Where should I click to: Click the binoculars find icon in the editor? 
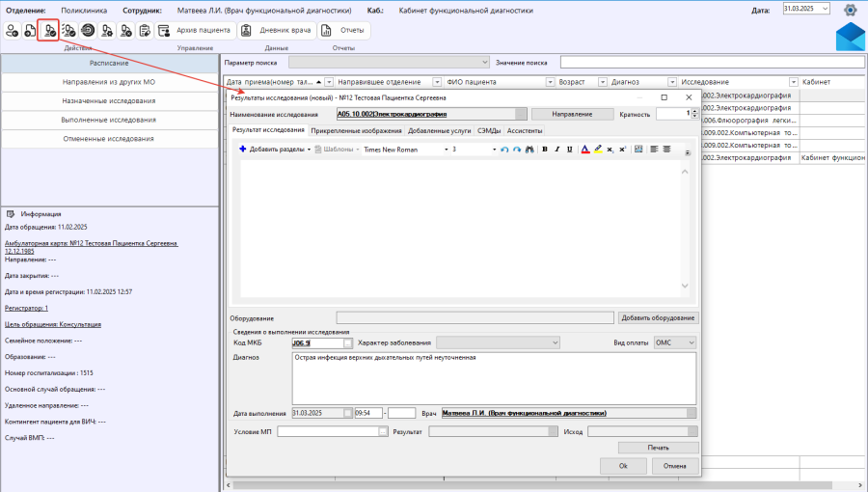coord(529,150)
